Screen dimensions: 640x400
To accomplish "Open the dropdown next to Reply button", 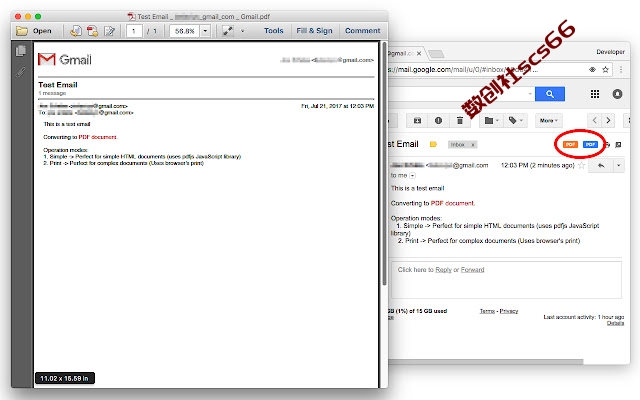I will click(618, 166).
